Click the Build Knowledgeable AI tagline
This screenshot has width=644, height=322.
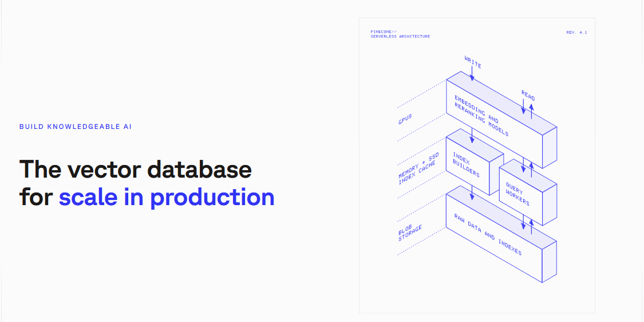tap(76, 127)
